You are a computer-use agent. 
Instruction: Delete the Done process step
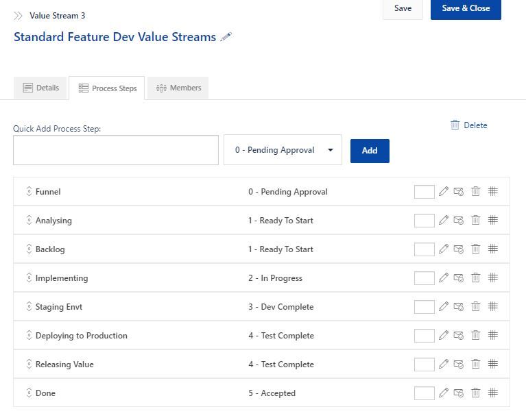(475, 393)
